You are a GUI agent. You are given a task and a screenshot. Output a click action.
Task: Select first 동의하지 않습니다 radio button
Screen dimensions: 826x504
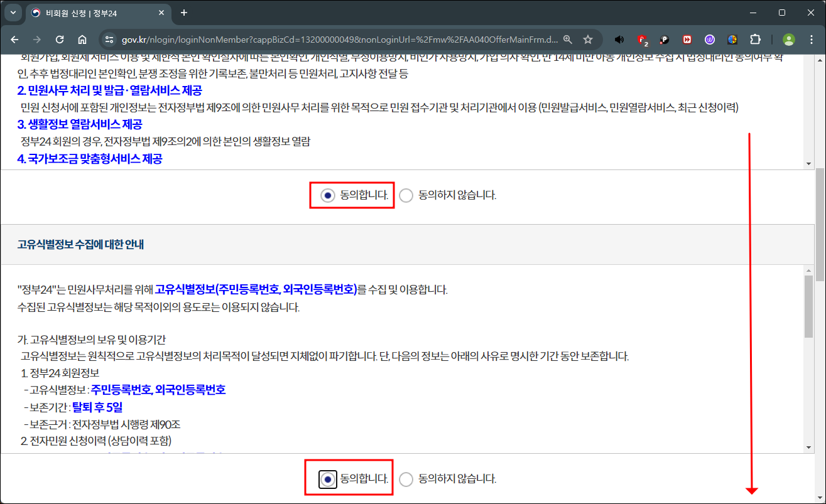(406, 195)
